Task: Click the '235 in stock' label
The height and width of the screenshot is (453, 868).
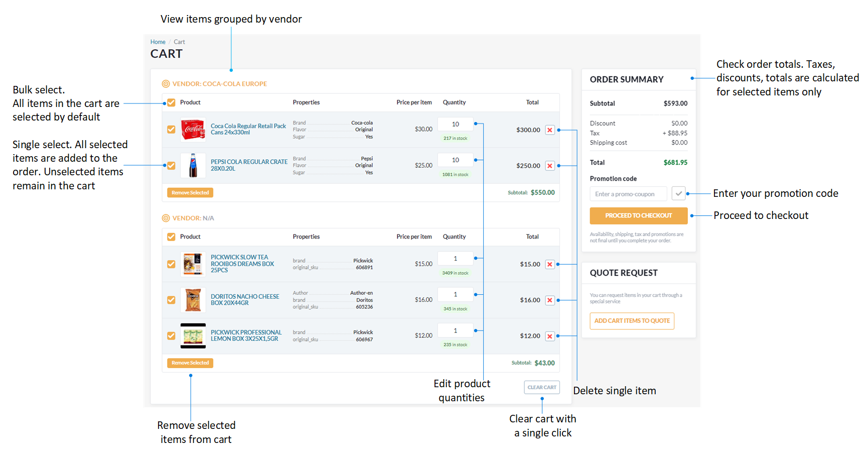Action: click(x=455, y=345)
